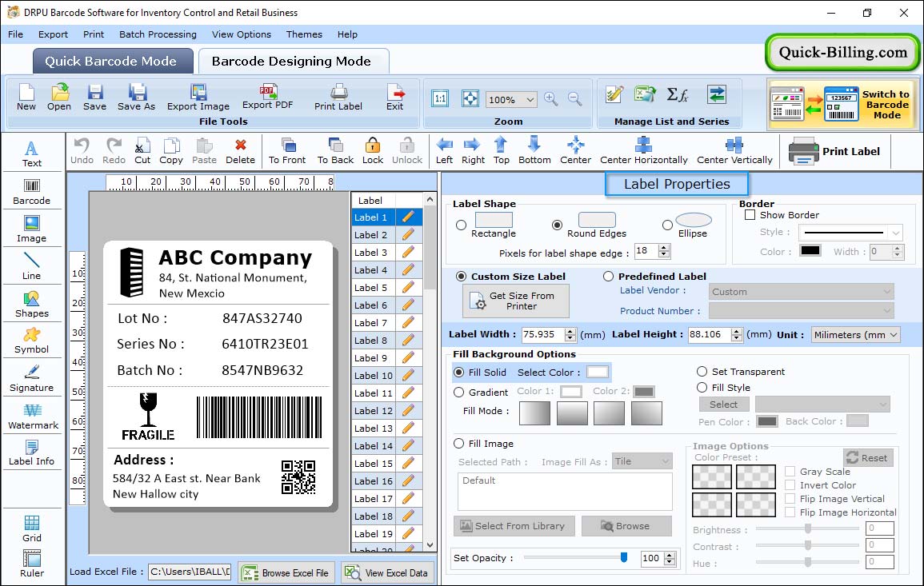Open the Label Info tool
Image resolution: width=924 pixels, height=586 pixels.
click(32, 452)
